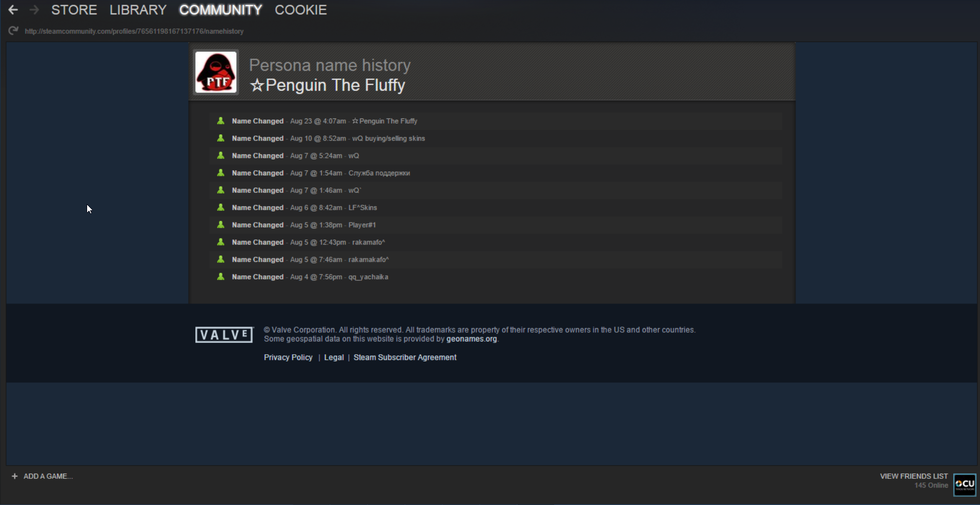Switch to the LIBRARY tab
This screenshot has width=980, height=505.
[138, 10]
